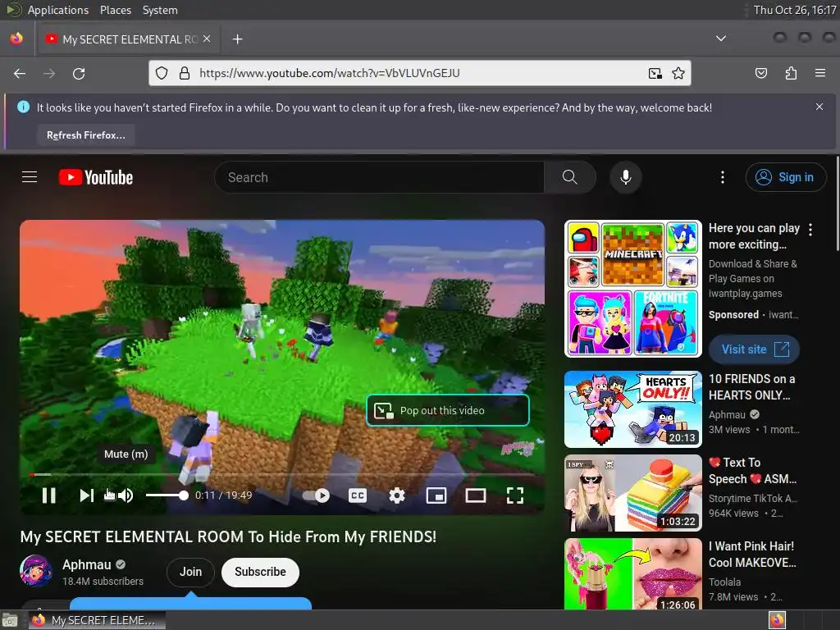
Task: Open the sponsored ad options menu
Action: click(810, 230)
